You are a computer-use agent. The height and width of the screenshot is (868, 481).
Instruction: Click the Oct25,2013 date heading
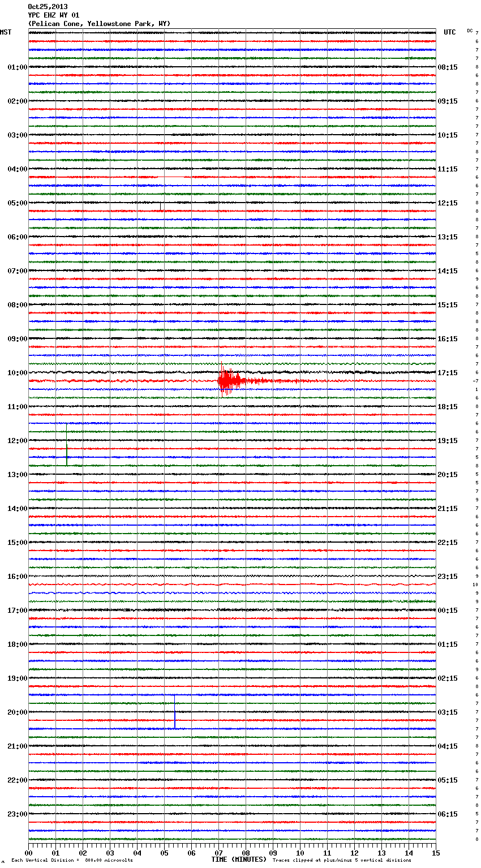(x=48, y=7)
